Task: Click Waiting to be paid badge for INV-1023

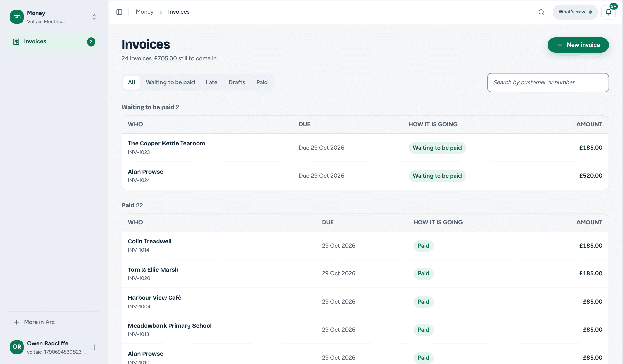Action: click(x=437, y=148)
